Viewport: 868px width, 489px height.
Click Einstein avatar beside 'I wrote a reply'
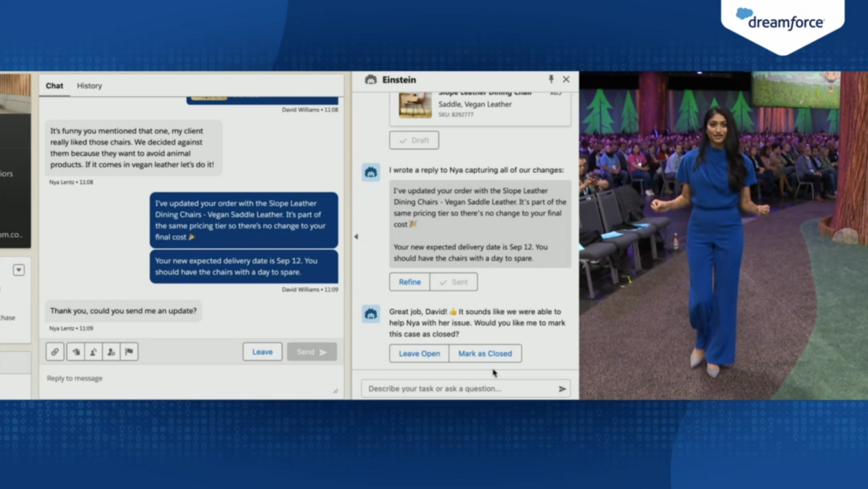pyautogui.click(x=371, y=172)
